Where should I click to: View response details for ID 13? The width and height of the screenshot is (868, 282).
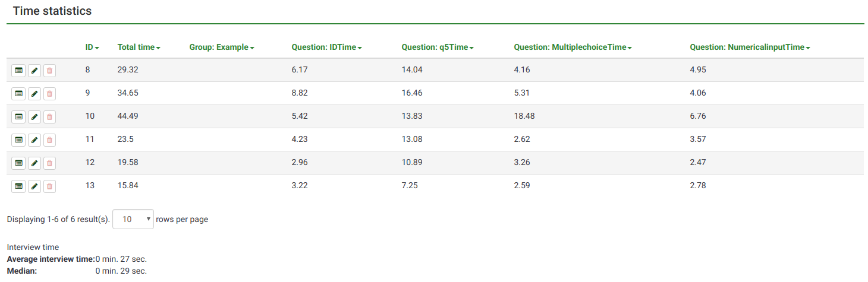[18, 186]
